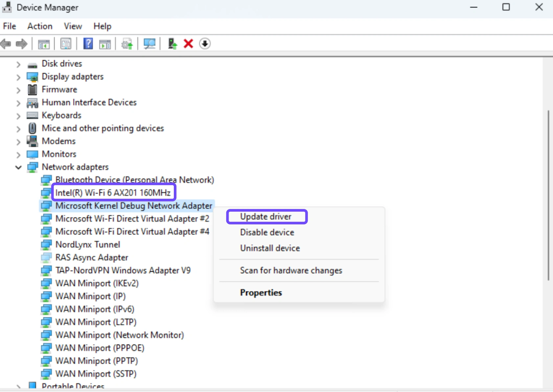Screen dimensions: 553x392
Task: Click the red X uninstall device icon
Action: pyautogui.click(x=188, y=44)
